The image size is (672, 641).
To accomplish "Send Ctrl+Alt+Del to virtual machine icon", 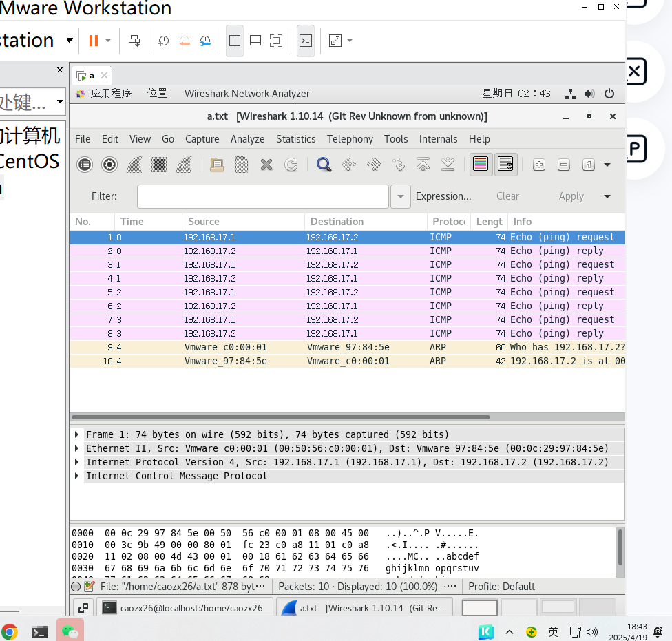I will (x=134, y=41).
